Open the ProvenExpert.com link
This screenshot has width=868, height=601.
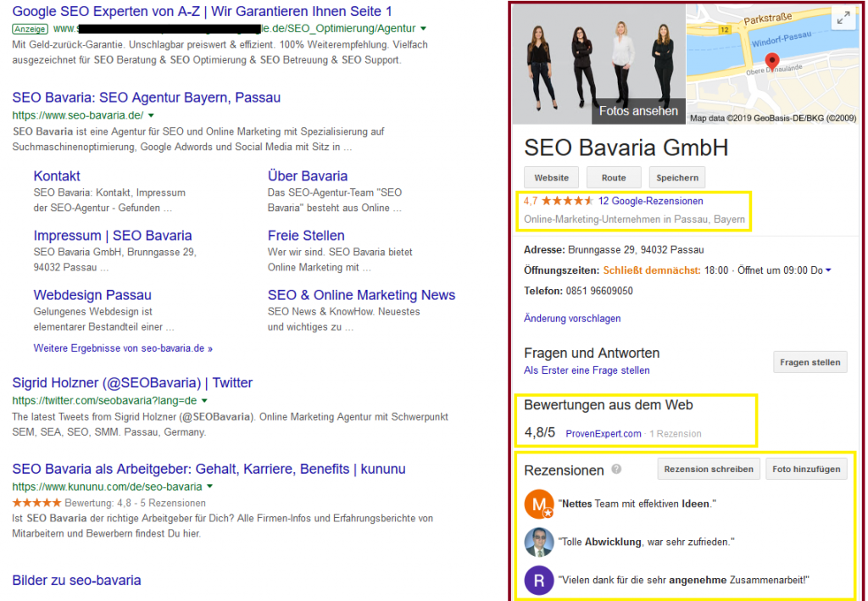click(x=604, y=433)
